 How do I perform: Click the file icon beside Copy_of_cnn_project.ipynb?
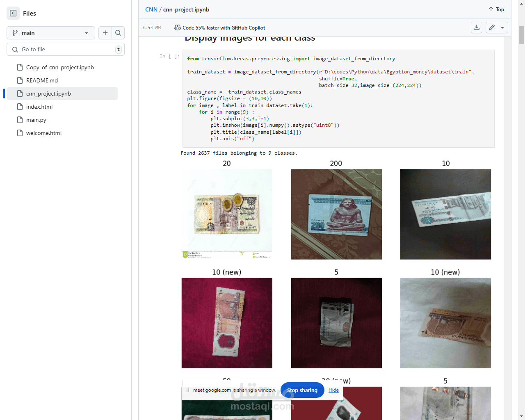pos(20,67)
